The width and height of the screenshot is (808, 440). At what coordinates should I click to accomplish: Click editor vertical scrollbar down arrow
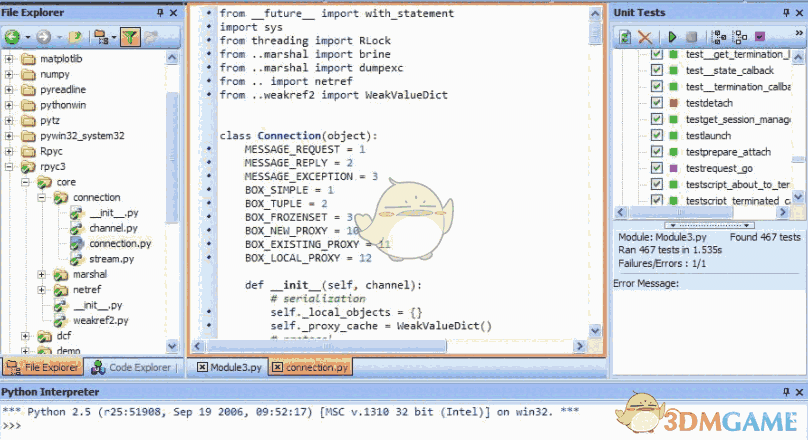(595, 331)
